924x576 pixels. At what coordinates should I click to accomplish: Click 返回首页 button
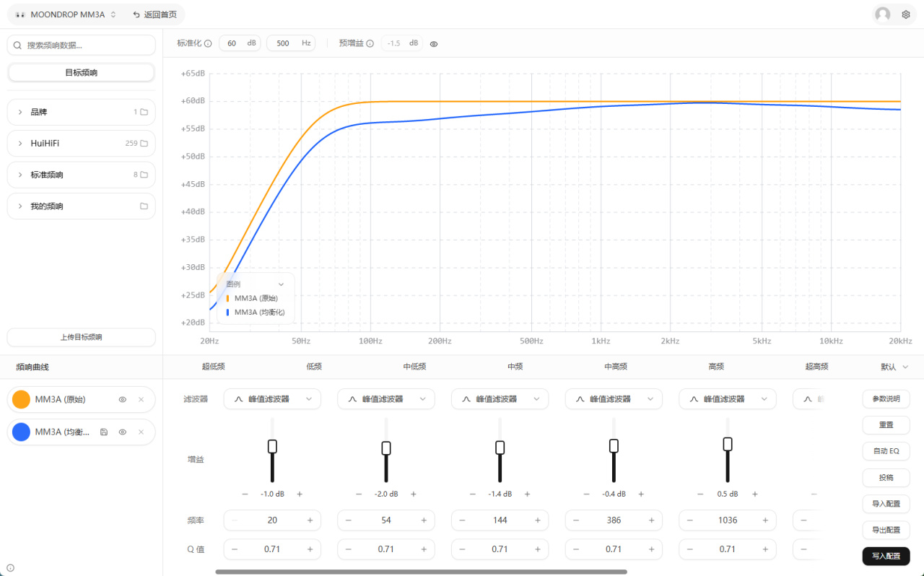(x=154, y=14)
